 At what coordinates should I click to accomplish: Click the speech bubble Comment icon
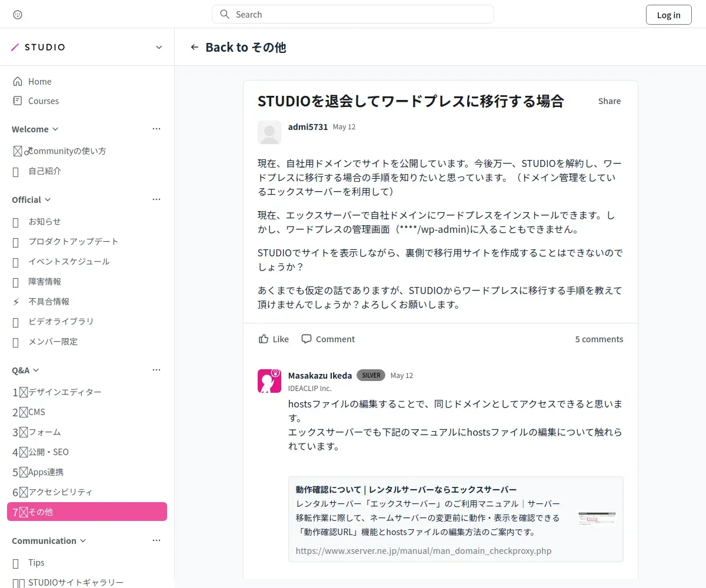click(x=307, y=339)
